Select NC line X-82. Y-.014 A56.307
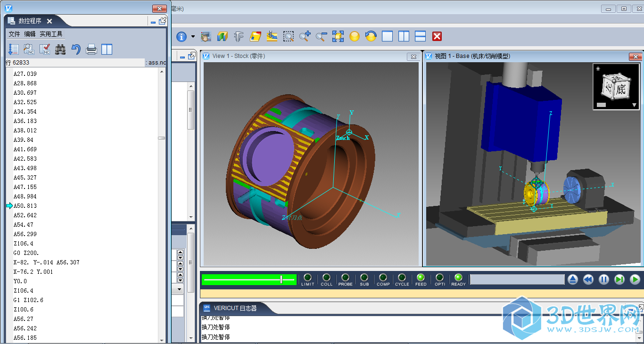The height and width of the screenshot is (344, 644). (47, 262)
